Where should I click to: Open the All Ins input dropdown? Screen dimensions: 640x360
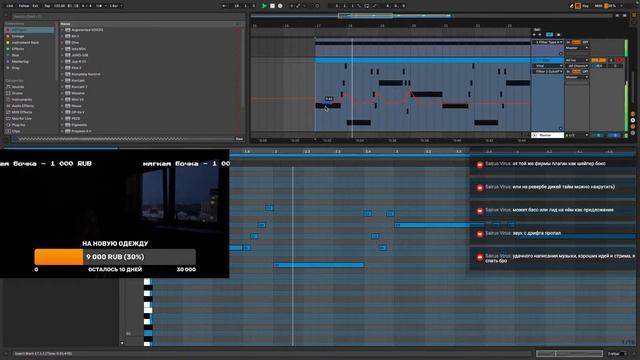click(577, 60)
